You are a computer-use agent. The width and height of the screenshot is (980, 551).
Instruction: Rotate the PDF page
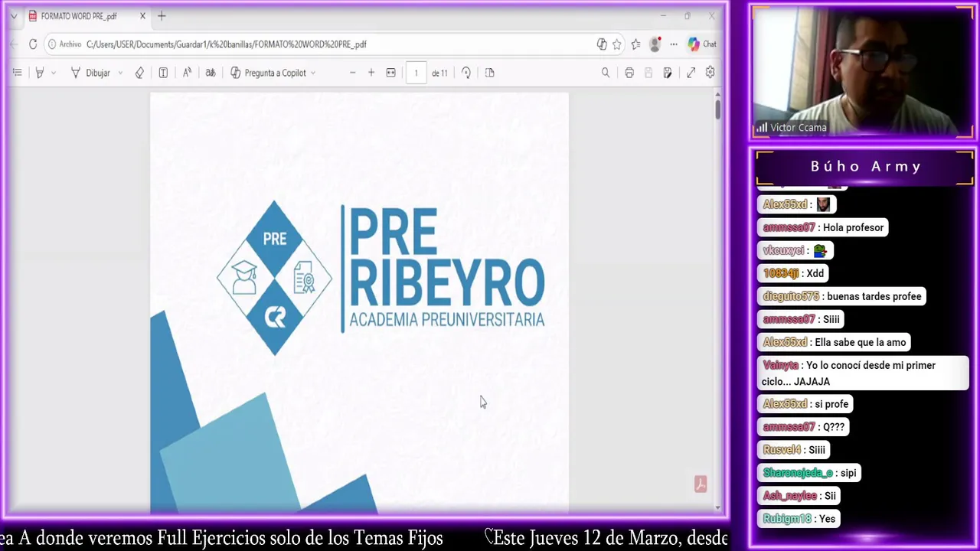[x=465, y=73]
